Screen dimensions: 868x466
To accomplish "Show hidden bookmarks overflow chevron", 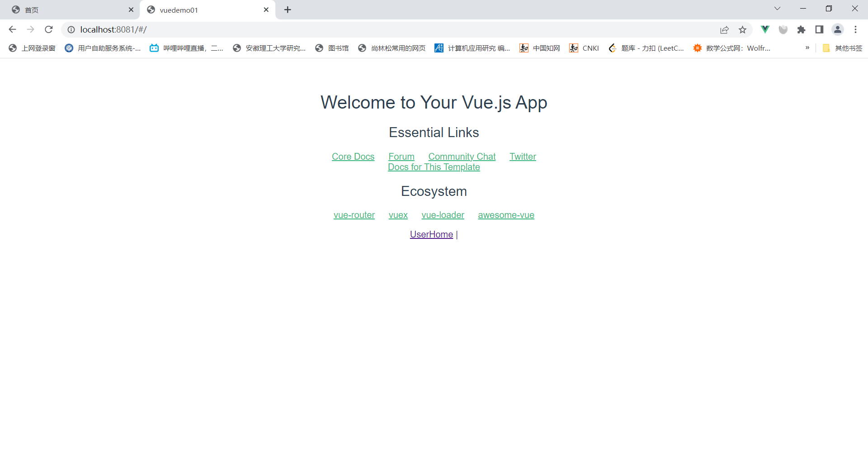I will pyautogui.click(x=807, y=48).
